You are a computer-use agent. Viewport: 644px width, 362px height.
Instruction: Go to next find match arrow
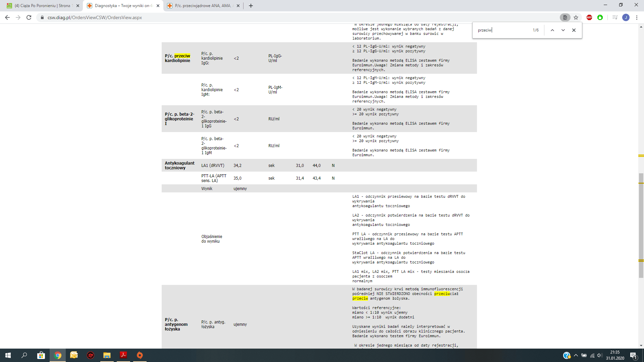pos(563,30)
